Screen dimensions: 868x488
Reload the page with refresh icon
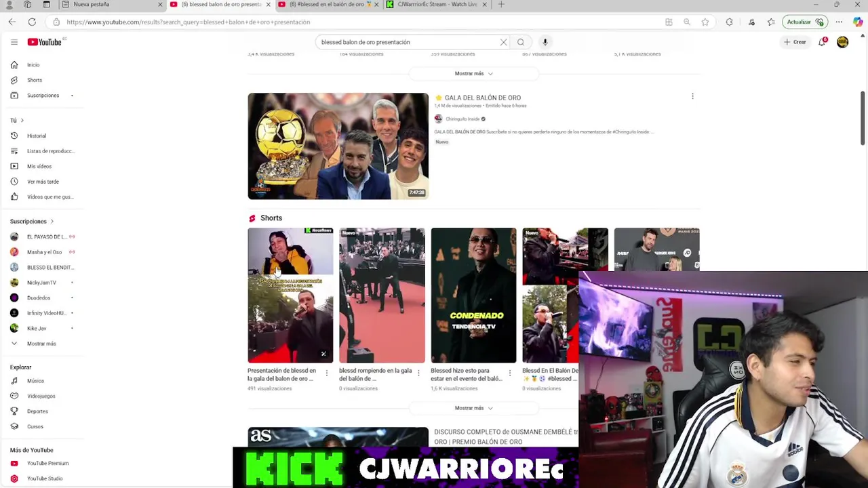32,22
